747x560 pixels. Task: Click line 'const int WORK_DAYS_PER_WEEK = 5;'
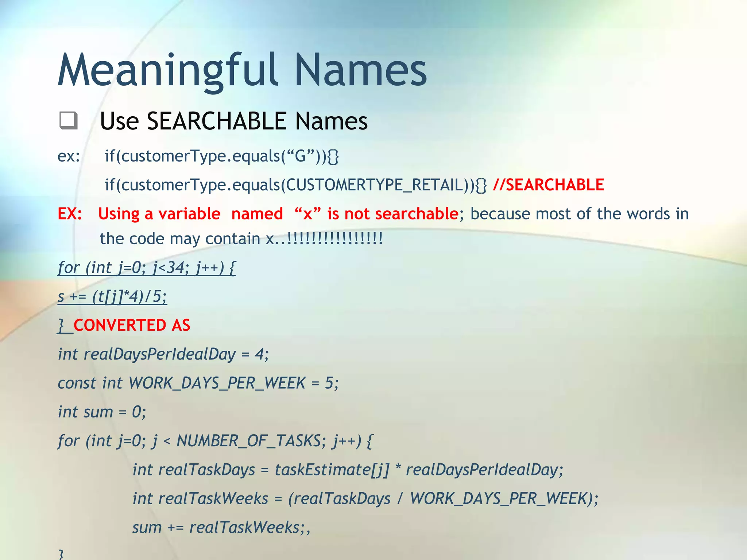[x=198, y=384]
